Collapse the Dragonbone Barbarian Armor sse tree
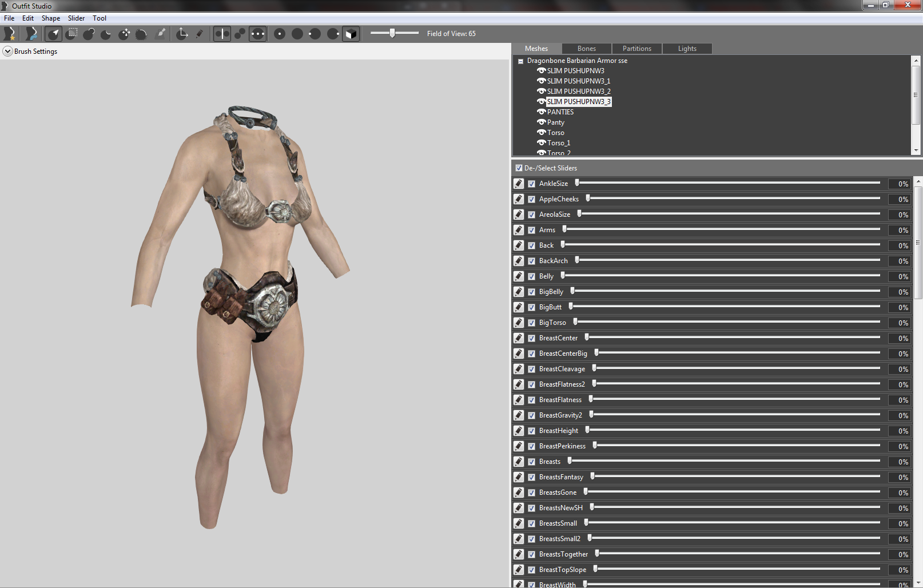This screenshot has height=588, width=923. [520, 61]
